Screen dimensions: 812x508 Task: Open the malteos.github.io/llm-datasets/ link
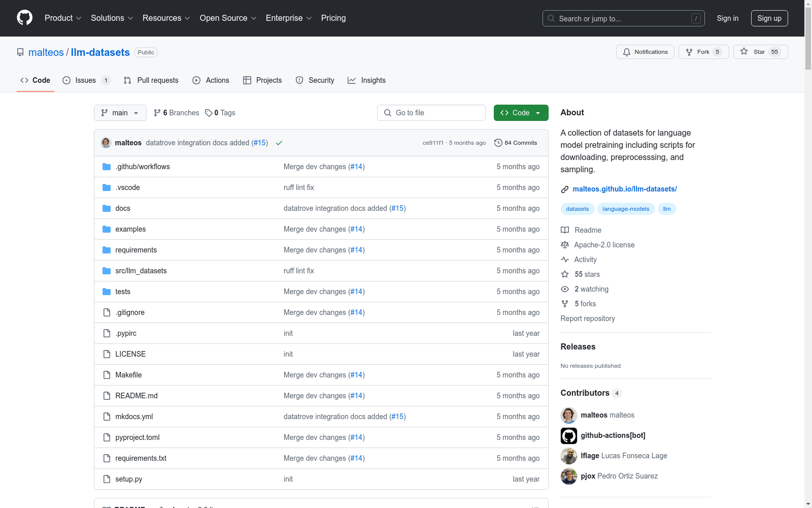pyautogui.click(x=625, y=189)
